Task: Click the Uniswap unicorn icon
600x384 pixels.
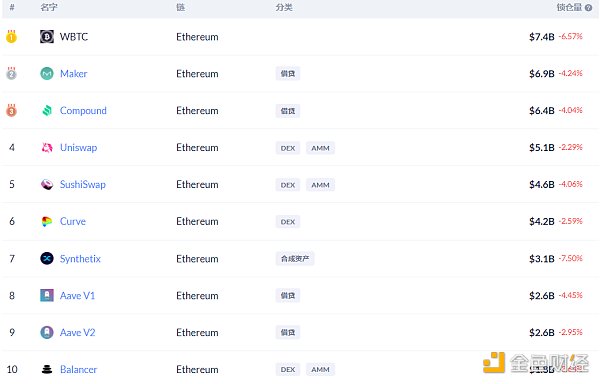Action: [x=47, y=147]
